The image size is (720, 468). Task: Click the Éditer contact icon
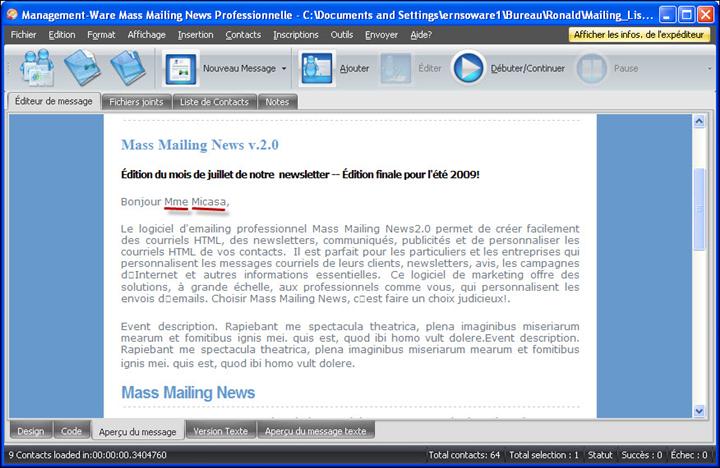(x=396, y=68)
